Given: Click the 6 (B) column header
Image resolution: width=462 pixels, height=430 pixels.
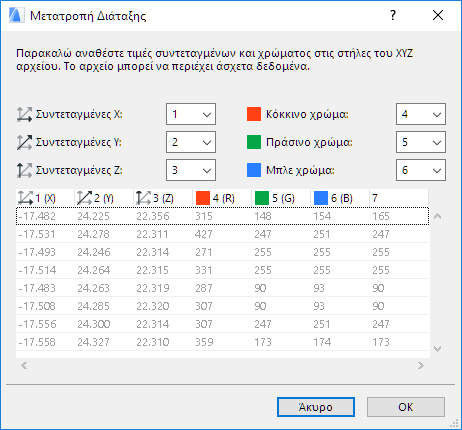Looking at the screenshot, I should 340,198.
